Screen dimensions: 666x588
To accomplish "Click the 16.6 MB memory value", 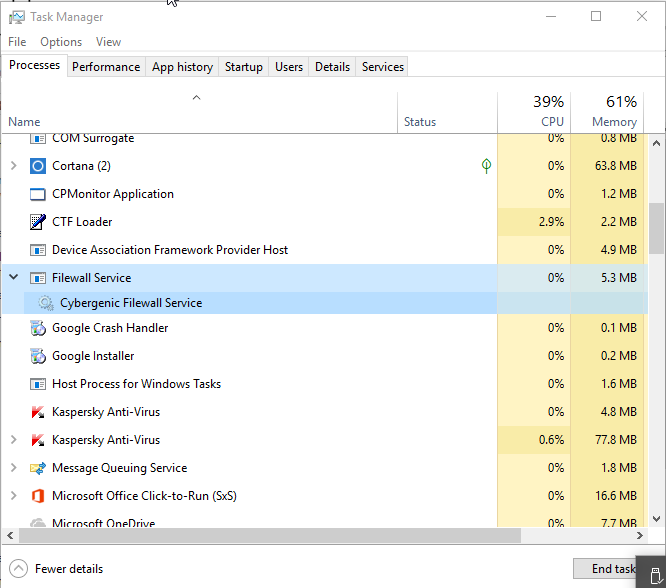I will click(x=615, y=496).
